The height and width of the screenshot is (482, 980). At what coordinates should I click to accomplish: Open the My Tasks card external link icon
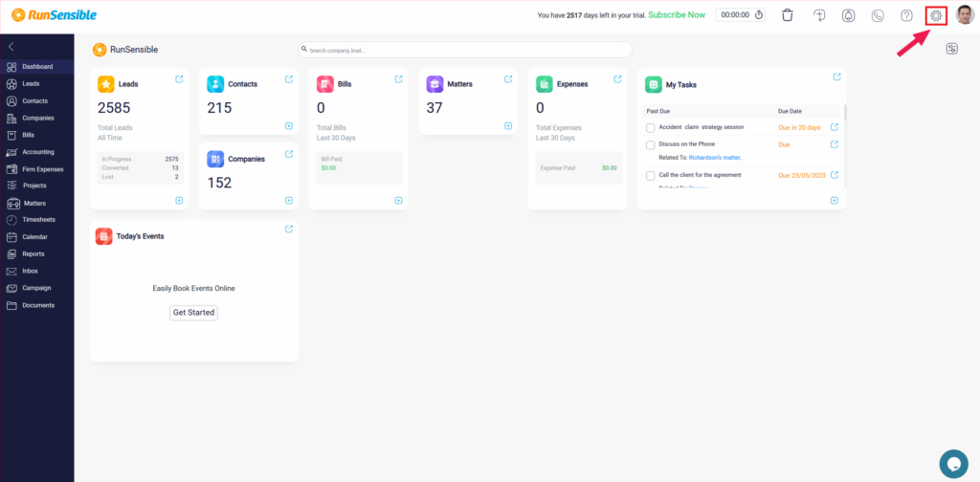tap(836, 77)
